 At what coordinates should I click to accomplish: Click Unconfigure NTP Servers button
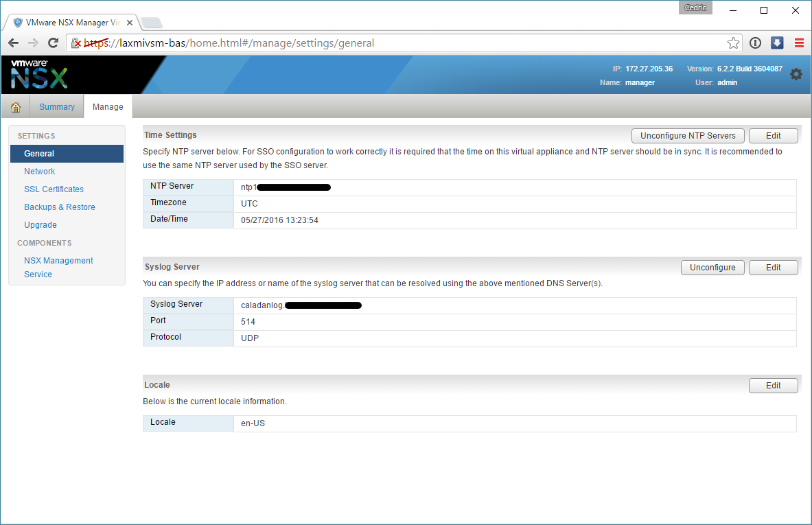[x=688, y=136]
